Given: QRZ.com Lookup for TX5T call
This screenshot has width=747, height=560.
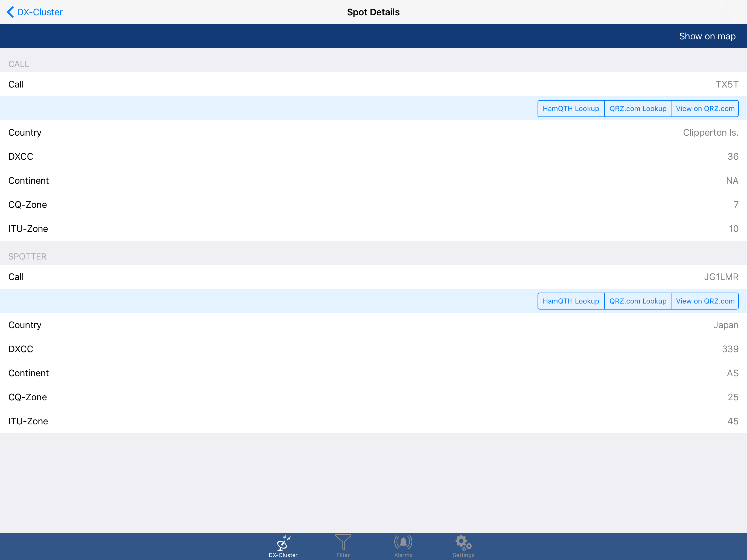Looking at the screenshot, I should (x=638, y=109).
